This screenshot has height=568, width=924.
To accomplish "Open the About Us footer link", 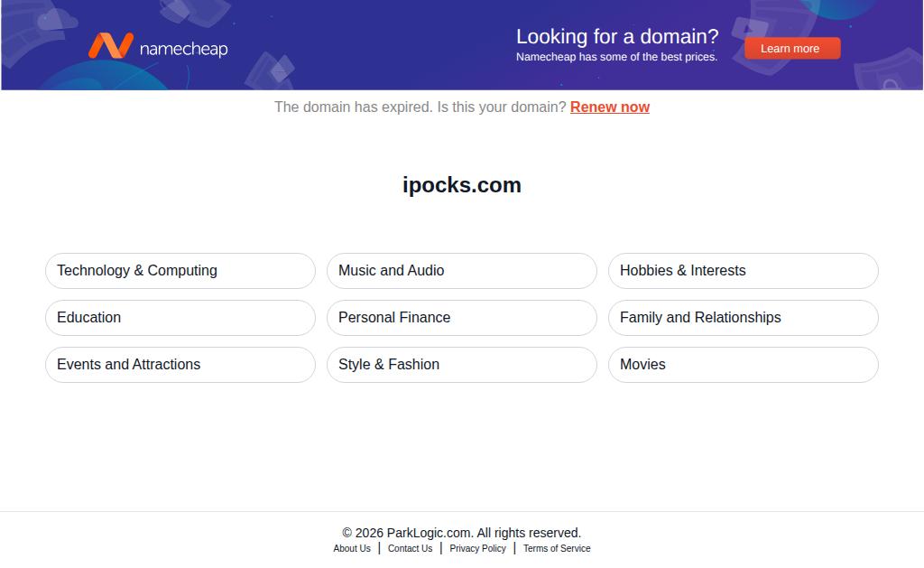I will [352, 548].
